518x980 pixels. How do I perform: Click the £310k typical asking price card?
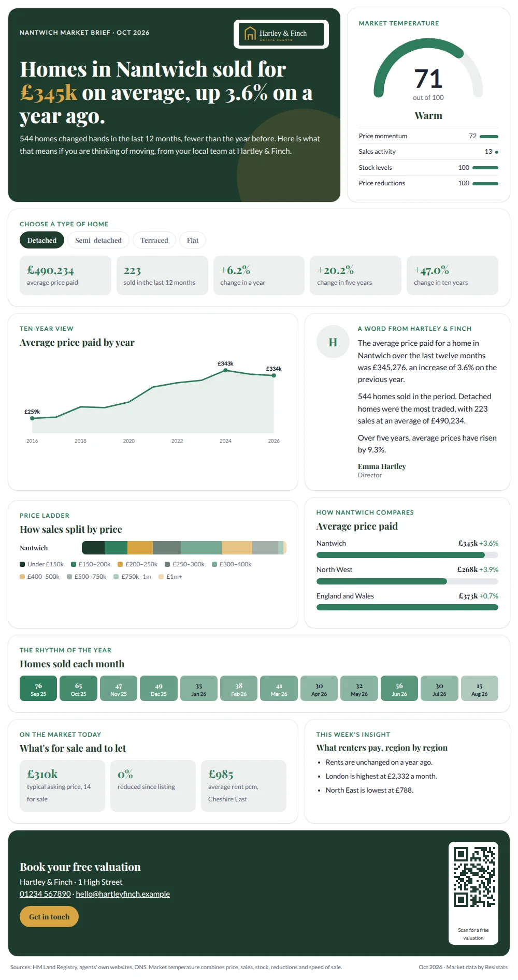tap(62, 786)
